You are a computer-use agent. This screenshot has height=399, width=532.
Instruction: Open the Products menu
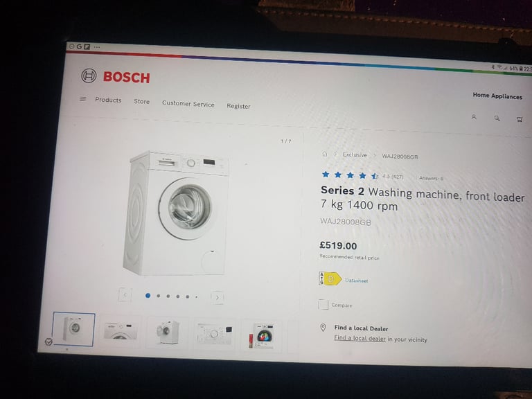point(108,100)
